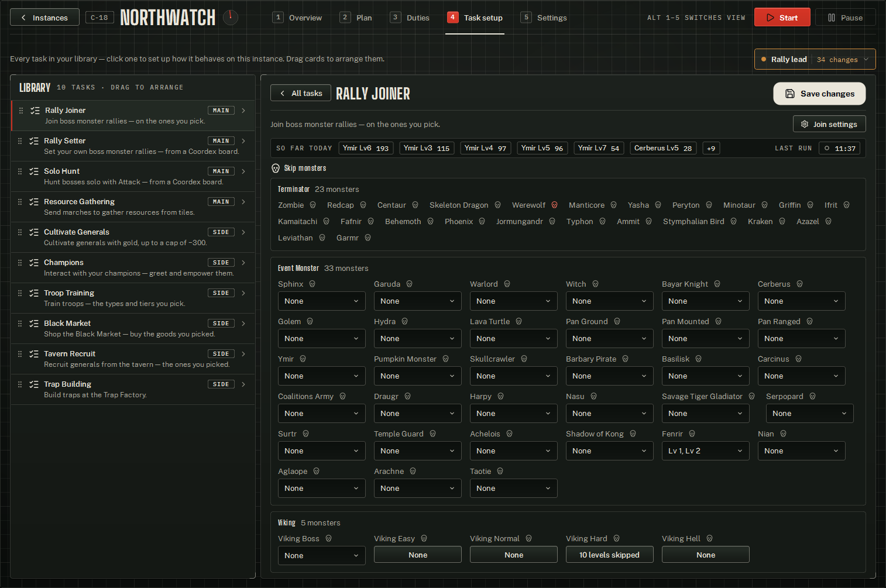
Task: Open the Ymir level dropdown
Action: tap(322, 376)
